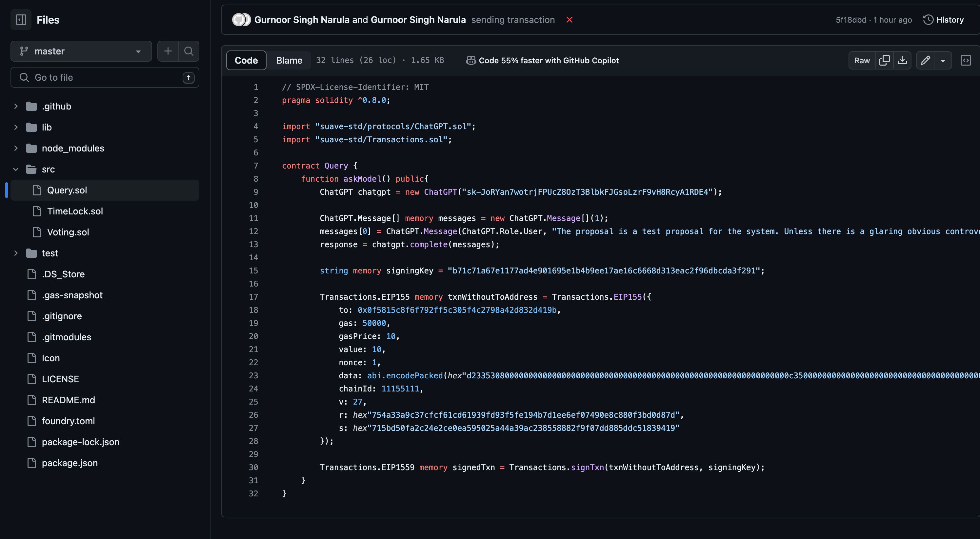Screen dimensions: 980x539
Task: Open the node_modules folder
Action: pyautogui.click(x=73, y=148)
